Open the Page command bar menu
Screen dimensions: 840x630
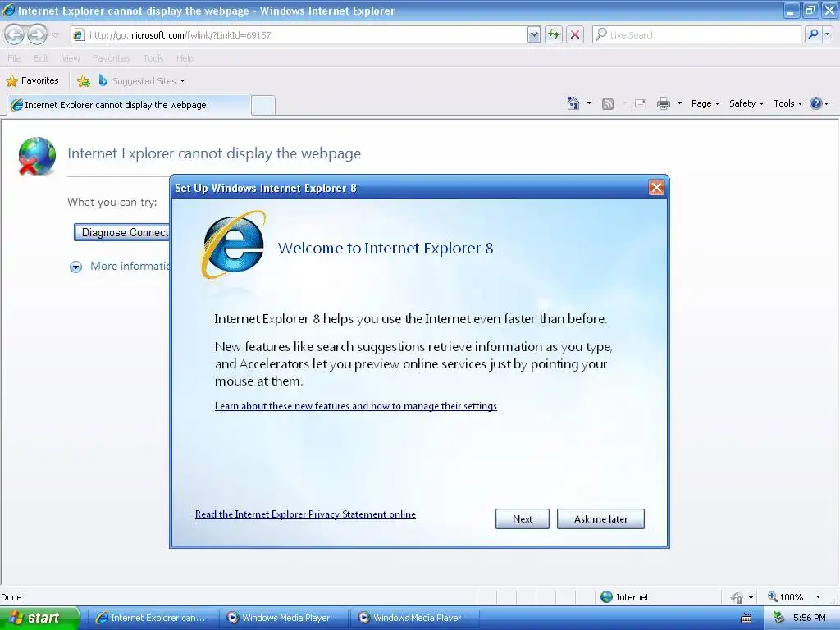pyautogui.click(x=705, y=103)
